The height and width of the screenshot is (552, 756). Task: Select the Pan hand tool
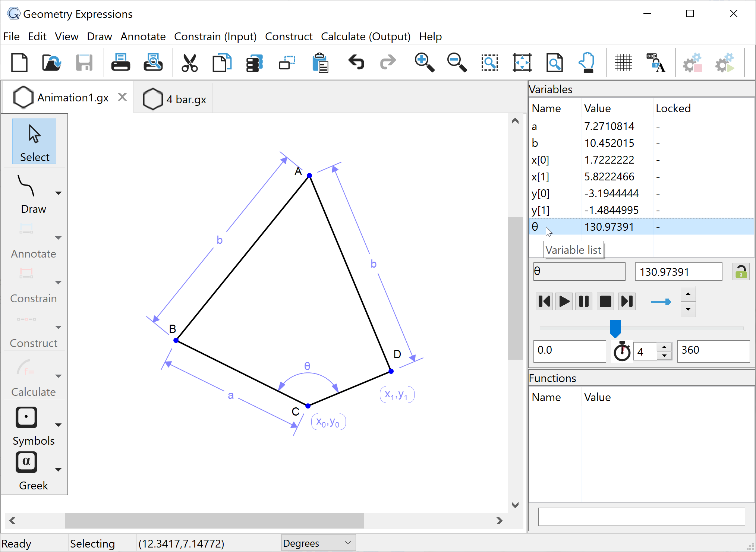[587, 62]
